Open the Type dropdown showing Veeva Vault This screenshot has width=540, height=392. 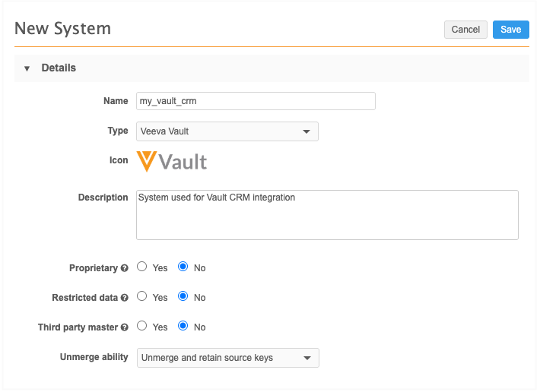click(x=227, y=131)
